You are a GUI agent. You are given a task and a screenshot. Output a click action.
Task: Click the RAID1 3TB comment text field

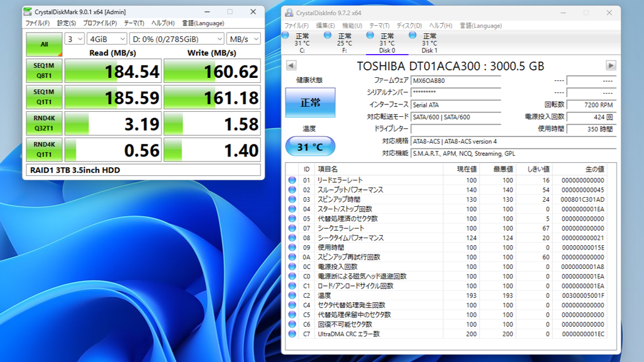tap(143, 170)
